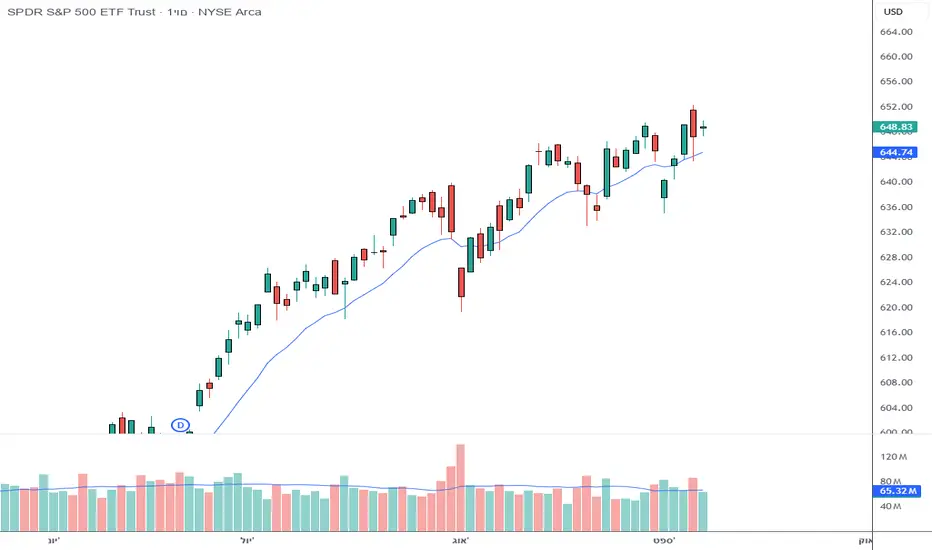932x550 pixels.
Task: Select the blue 644.74 moving average label
Action: [x=895, y=152]
